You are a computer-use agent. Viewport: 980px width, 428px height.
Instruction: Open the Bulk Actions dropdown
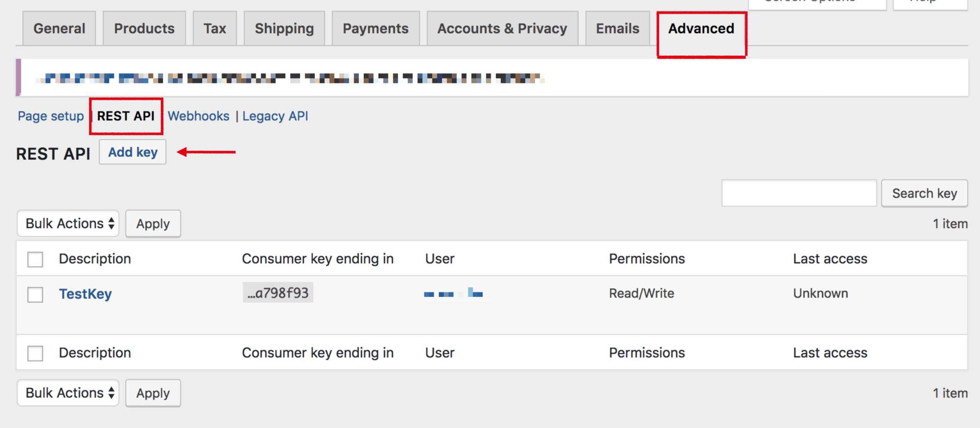[x=68, y=223]
